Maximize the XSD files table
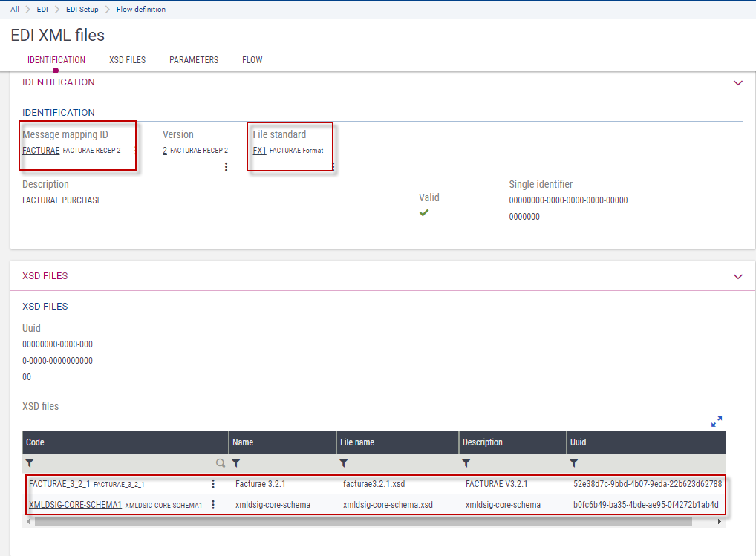Viewport: 756px width, 556px height. click(717, 422)
